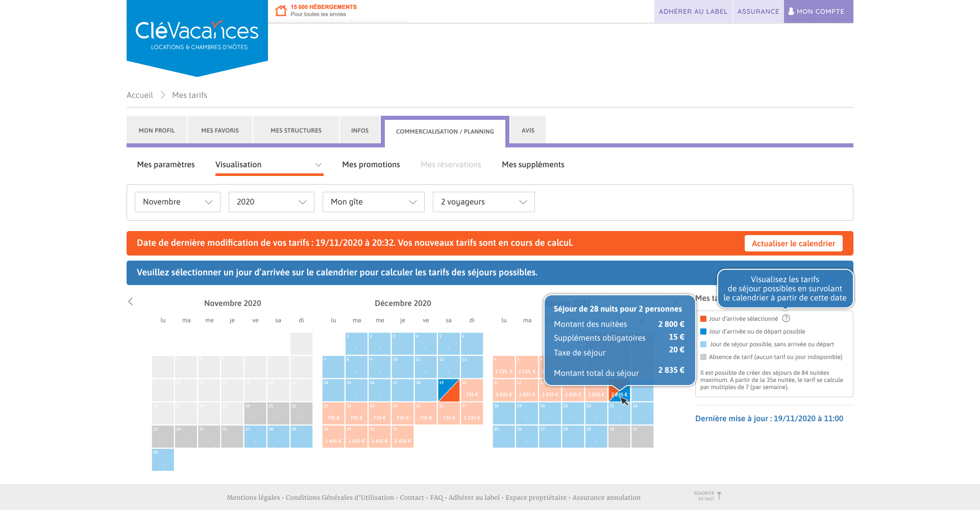Click the Remonter en haut arrow icon
This screenshot has width=980, height=510.
point(719,496)
